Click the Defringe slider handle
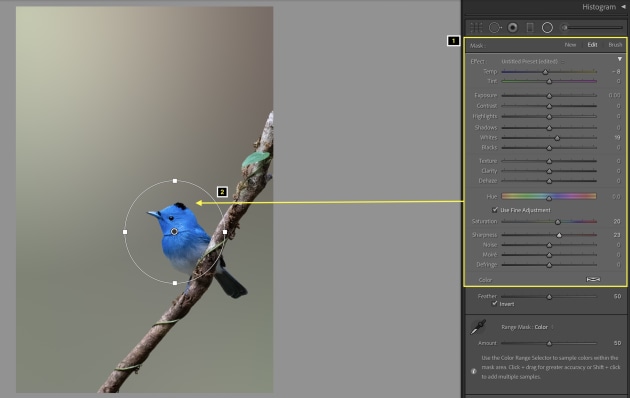 tap(549, 265)
